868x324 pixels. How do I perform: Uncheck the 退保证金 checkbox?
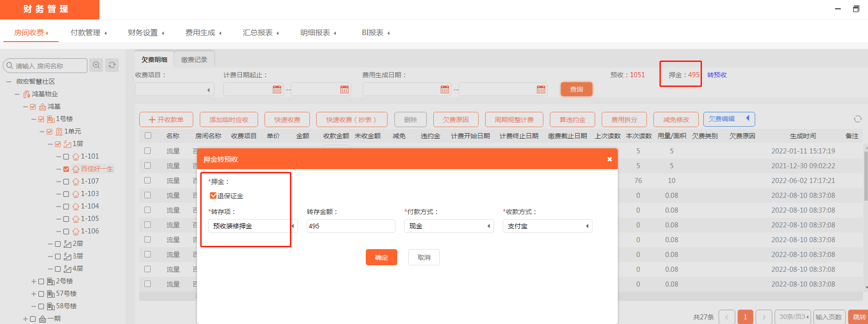[213, 196]
